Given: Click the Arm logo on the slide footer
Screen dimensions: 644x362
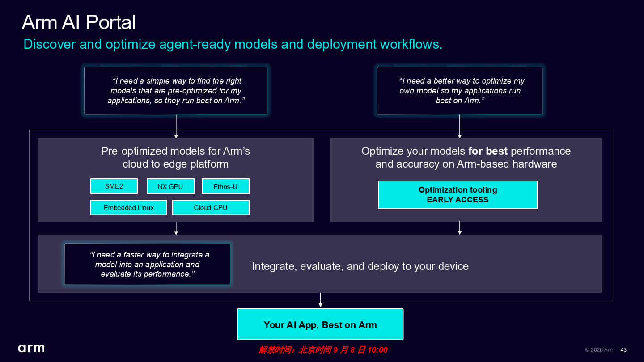Looking at the screenshot, I should (31, 348).
